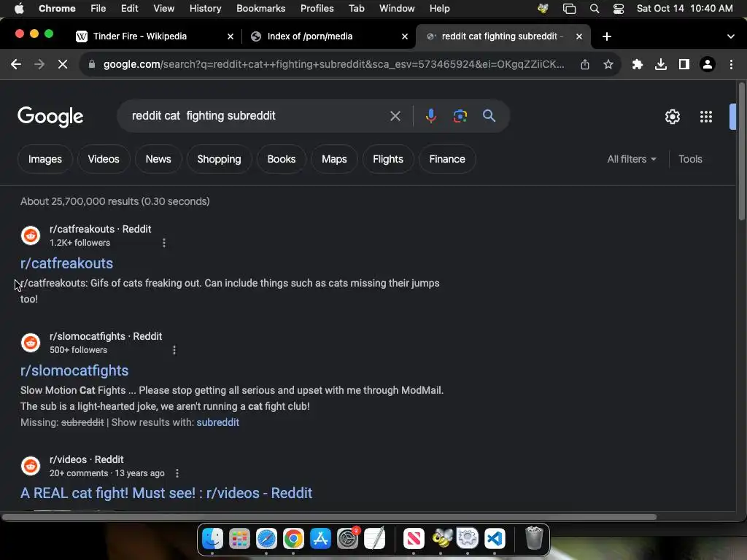The image size is (747, 560).
Task: Open 'A REAL cat fight! Must see!' link
Action: tap(166, 493)
